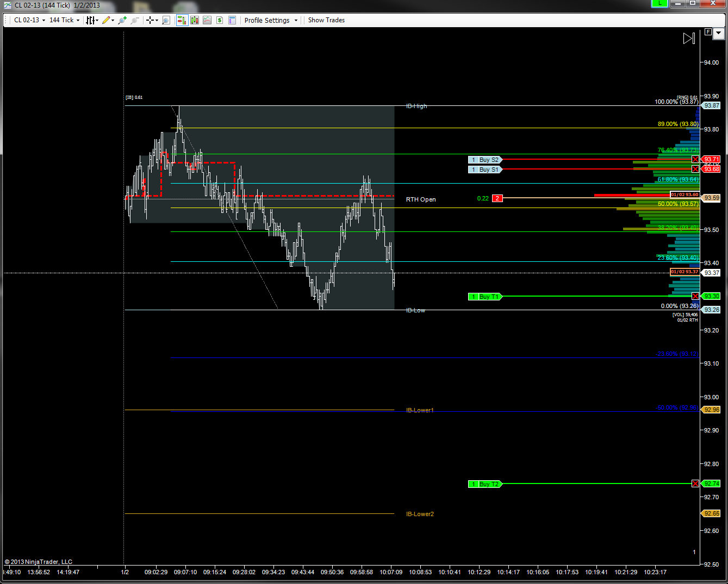Click the [IB] 0.61 label
728x584 pixels.
tap(134, 97)
